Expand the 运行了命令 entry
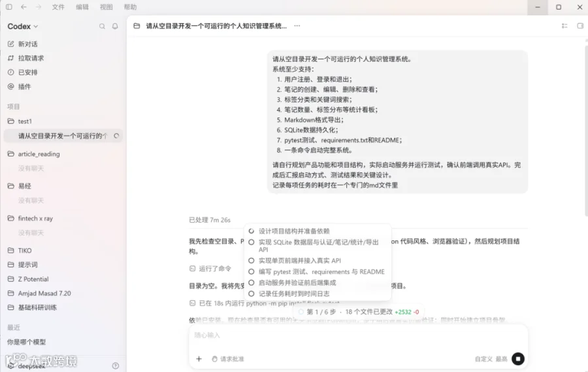Screen dimensions: 588x372 (x=215, y=268)
